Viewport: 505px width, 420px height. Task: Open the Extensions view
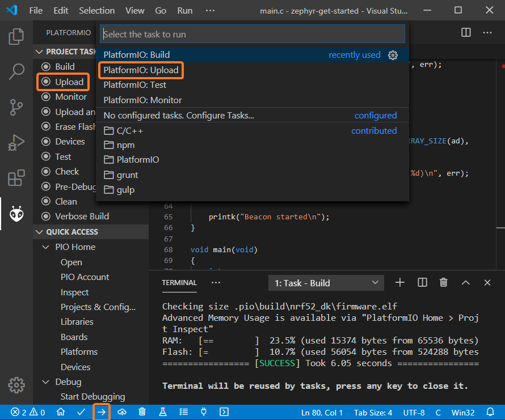[x=16, y=177]
